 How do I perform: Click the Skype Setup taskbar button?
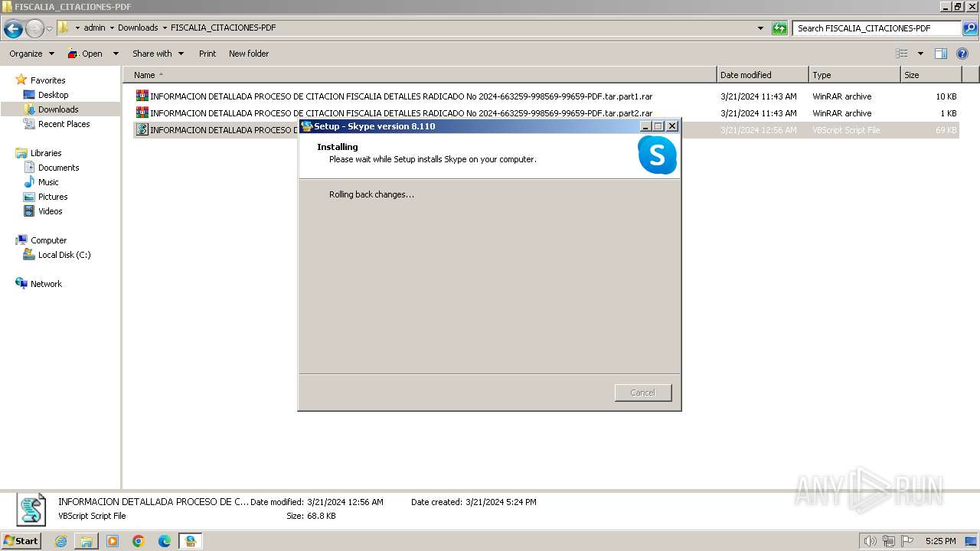coord(190,541)
